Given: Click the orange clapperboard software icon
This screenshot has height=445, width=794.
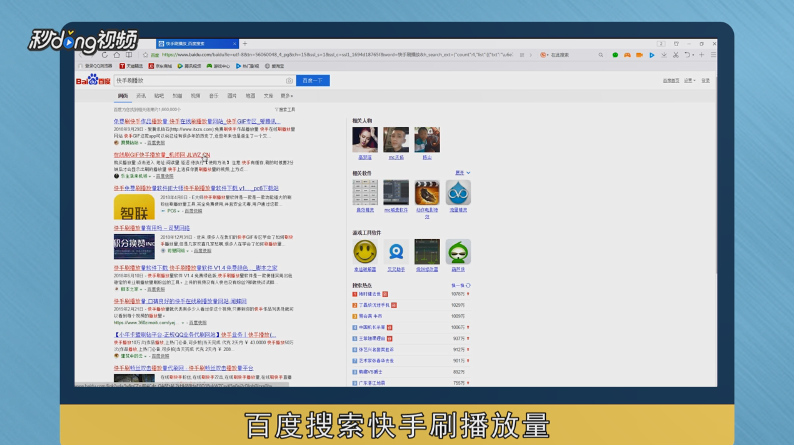Looking at the screenshot, I should point(428,193).
